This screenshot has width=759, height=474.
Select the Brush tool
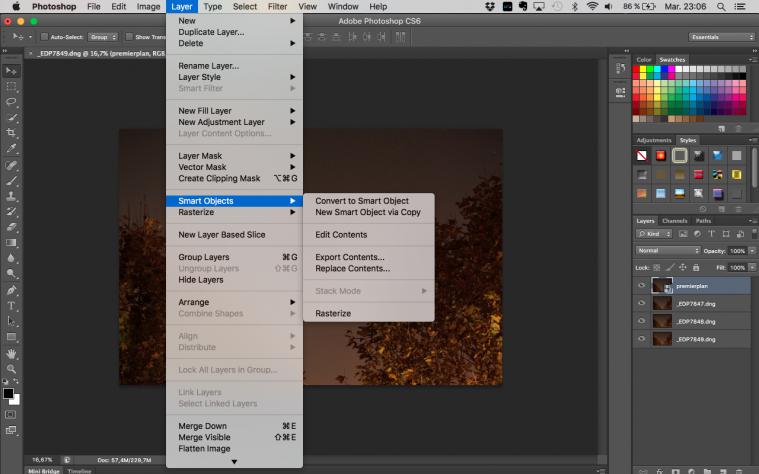pos(11,181)
